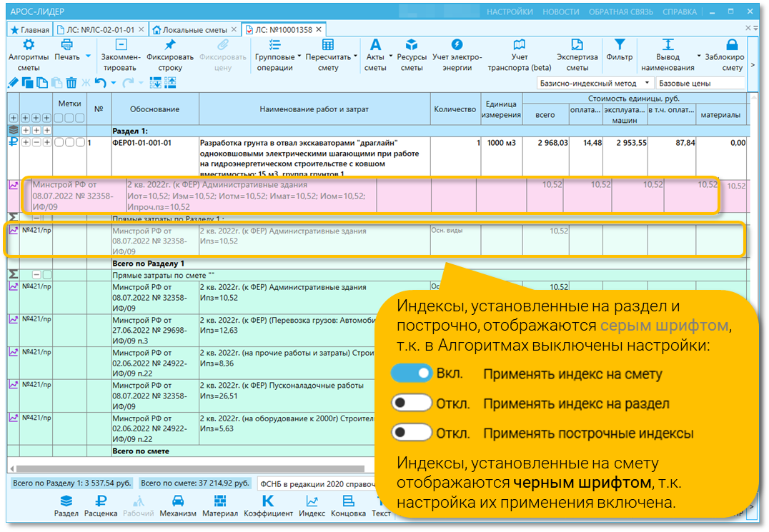This screenshot has width=769, height=532.
Task: Open Акты сметы tool
Action: (x=375, y=45)
